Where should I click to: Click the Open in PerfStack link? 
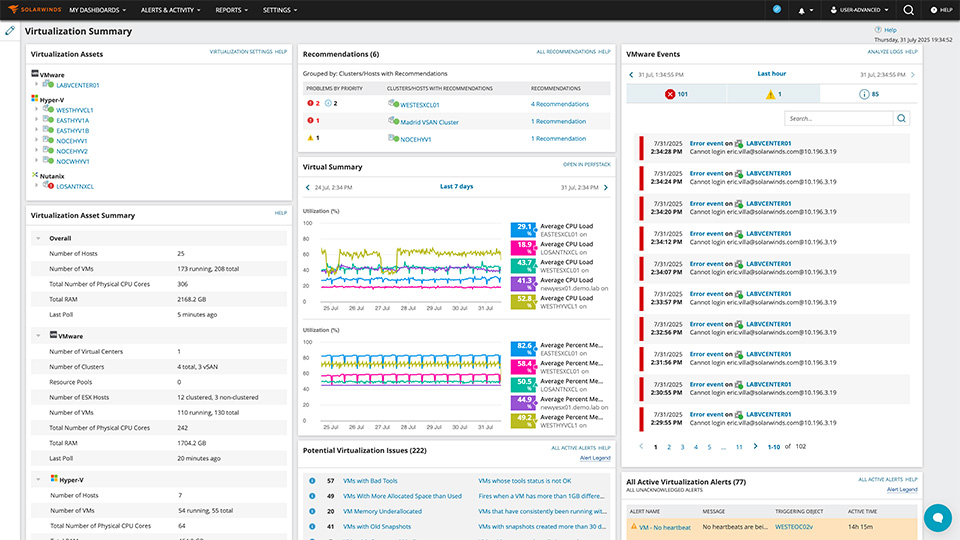586,164
